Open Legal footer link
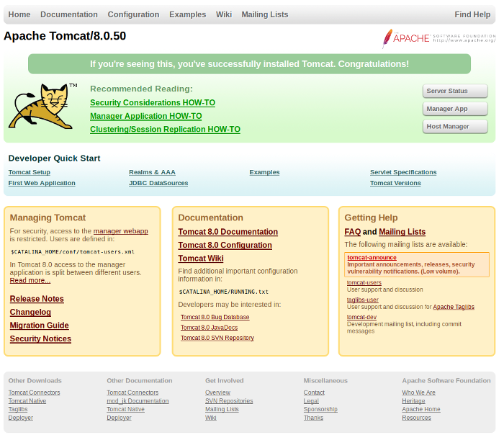This screenshot has height=435, width=504. coord(311,401)
